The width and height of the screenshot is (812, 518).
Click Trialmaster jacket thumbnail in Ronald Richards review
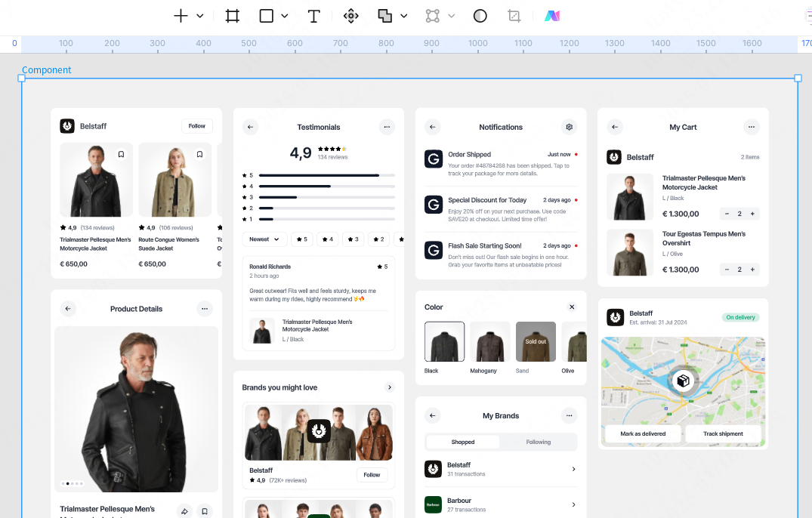tap(262, 331)
